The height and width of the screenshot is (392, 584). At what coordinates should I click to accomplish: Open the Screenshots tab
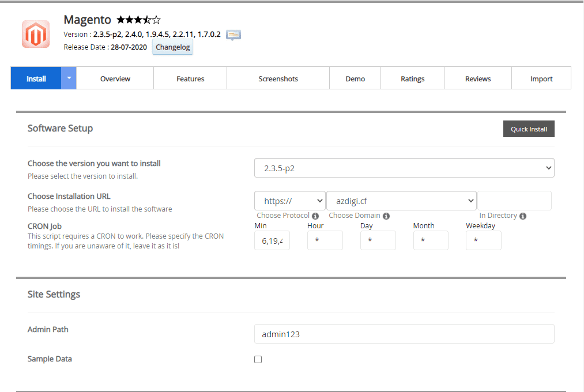(278, 78)
